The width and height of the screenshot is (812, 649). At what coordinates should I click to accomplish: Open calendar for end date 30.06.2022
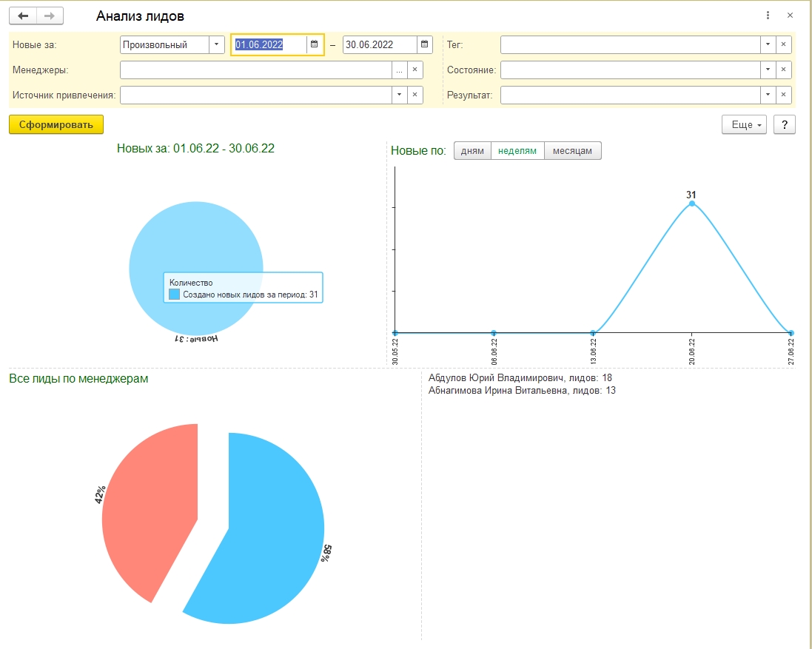point(424,44)
